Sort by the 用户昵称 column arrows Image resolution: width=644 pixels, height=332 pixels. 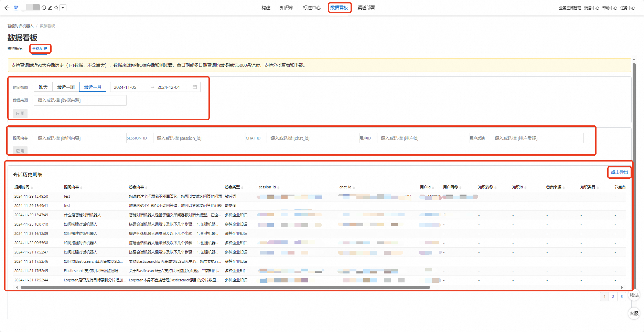(x=460, y=188)
